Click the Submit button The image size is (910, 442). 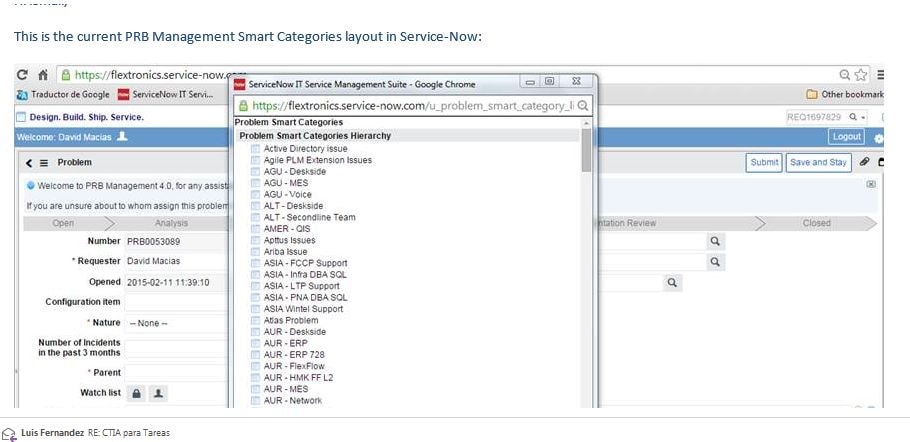click(764, 162)
